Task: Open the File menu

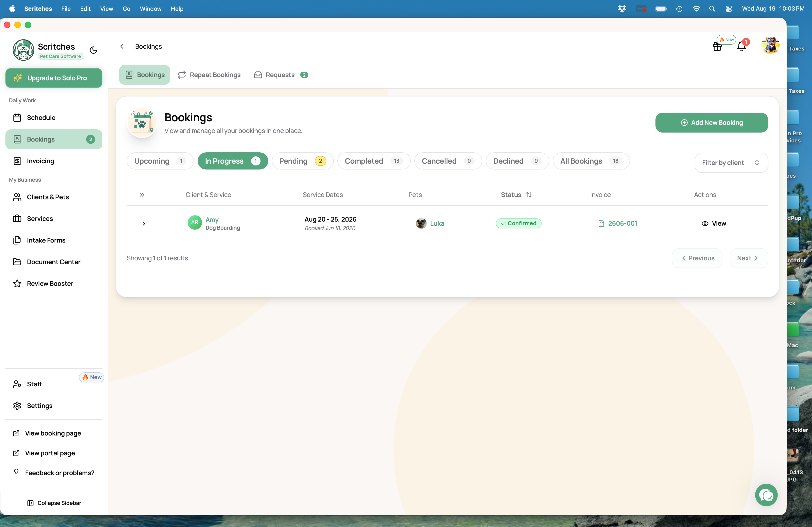Action: click(x=66, y=9)
